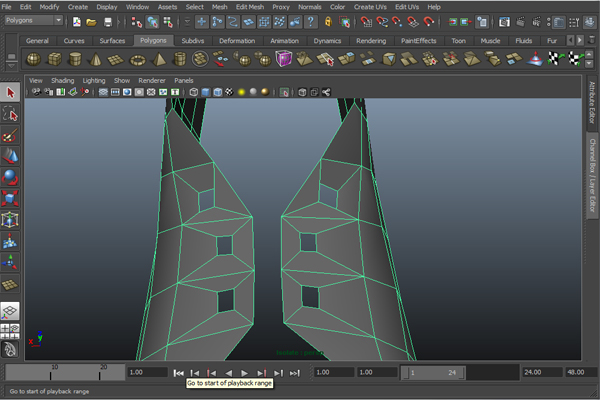Open the Normals menu

[310, 7]
